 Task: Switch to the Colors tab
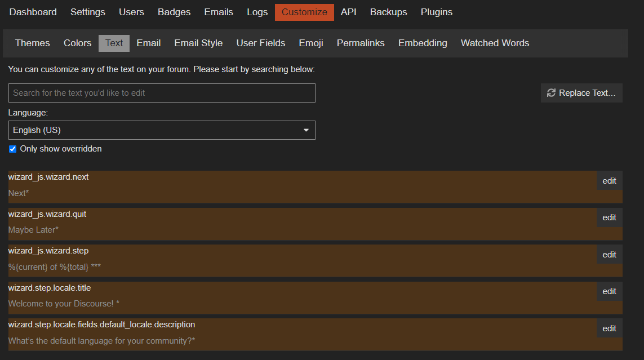77,43
